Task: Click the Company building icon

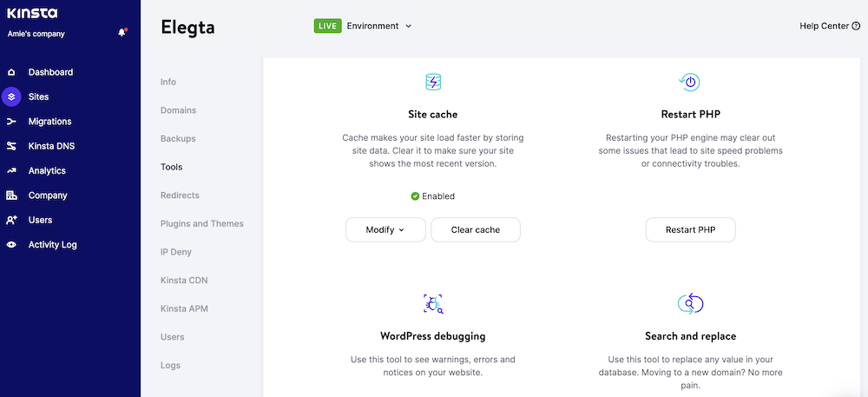Action: click(x=11, y=195)
